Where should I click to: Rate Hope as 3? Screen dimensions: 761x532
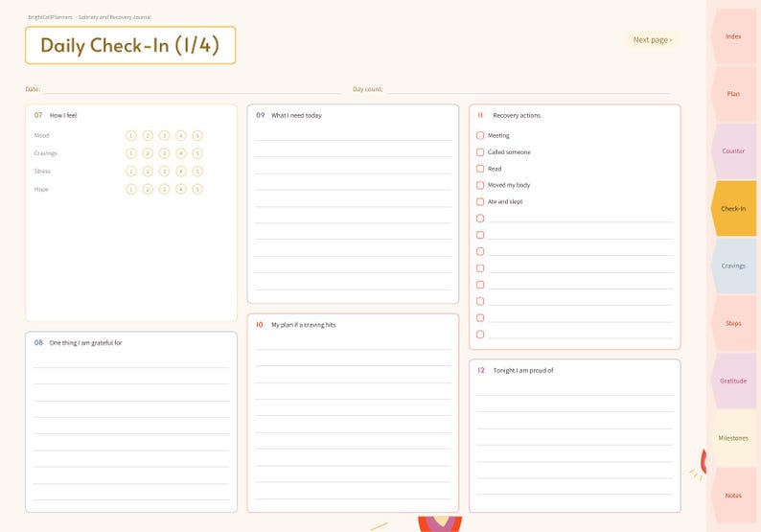tap(165, 189)
